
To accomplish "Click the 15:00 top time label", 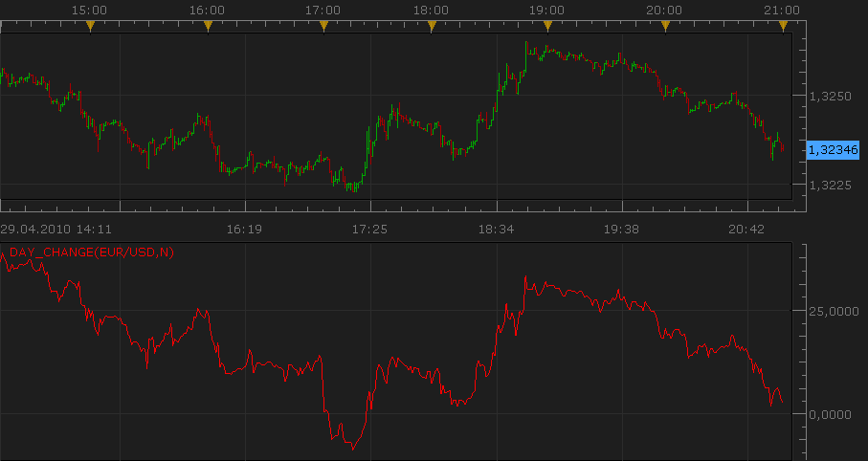I will click(89, 10).
